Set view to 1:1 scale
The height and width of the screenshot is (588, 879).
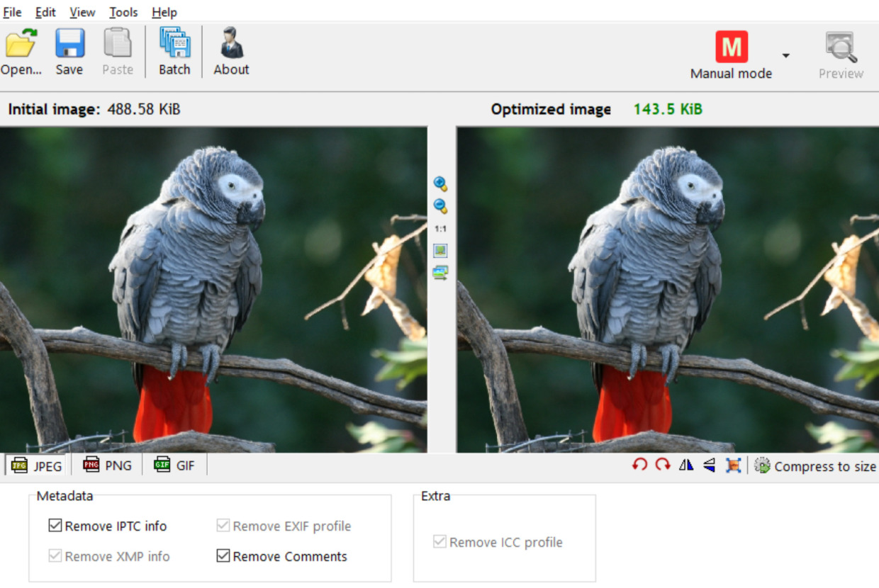pyautogui.click(x=440, y=229)
